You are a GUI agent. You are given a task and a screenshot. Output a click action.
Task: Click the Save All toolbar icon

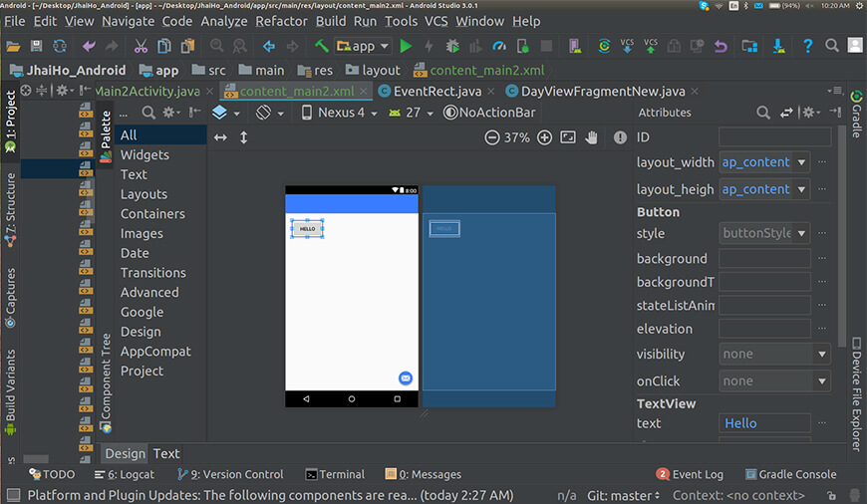36,46
